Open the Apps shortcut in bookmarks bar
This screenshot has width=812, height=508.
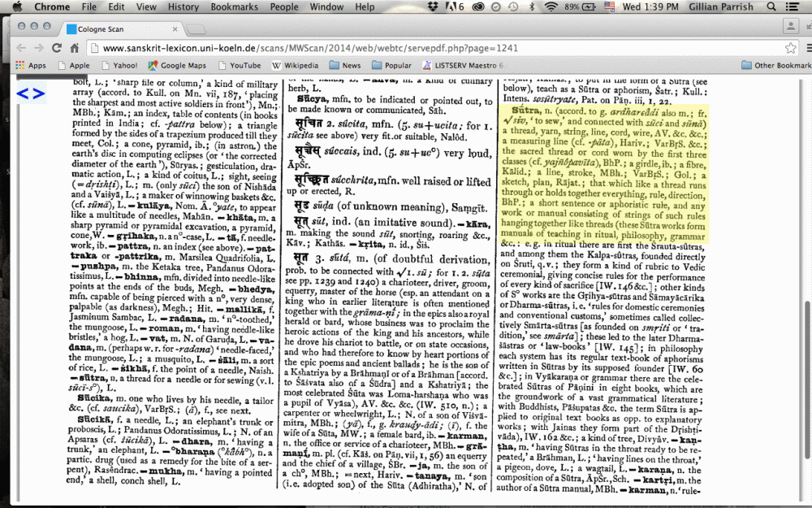(x=29, y=65)
